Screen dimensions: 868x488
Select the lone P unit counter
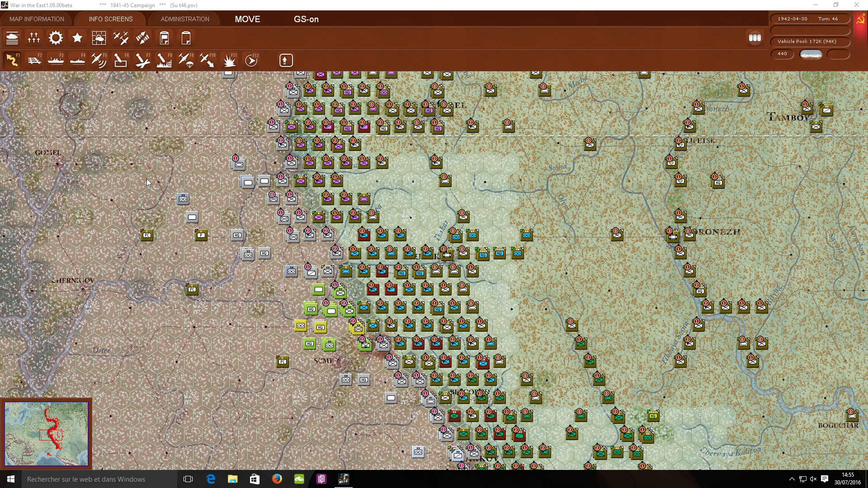(201, 235)
